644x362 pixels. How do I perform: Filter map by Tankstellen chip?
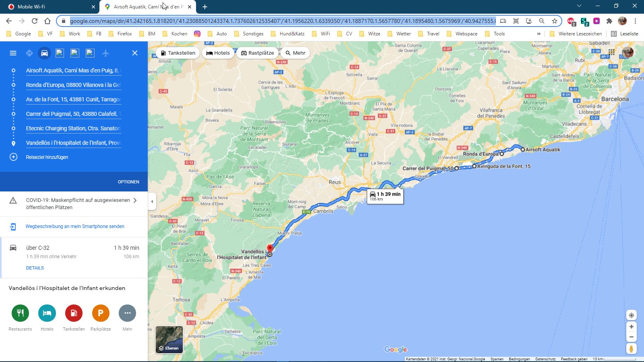178,53
